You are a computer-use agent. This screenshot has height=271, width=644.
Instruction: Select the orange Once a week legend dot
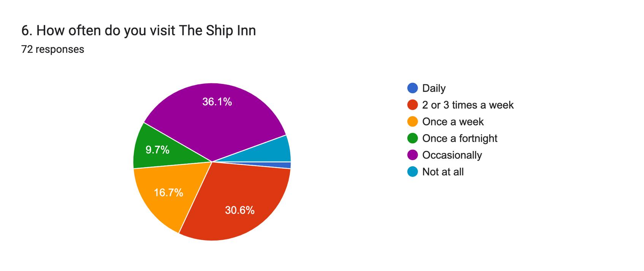pos(412,122)
